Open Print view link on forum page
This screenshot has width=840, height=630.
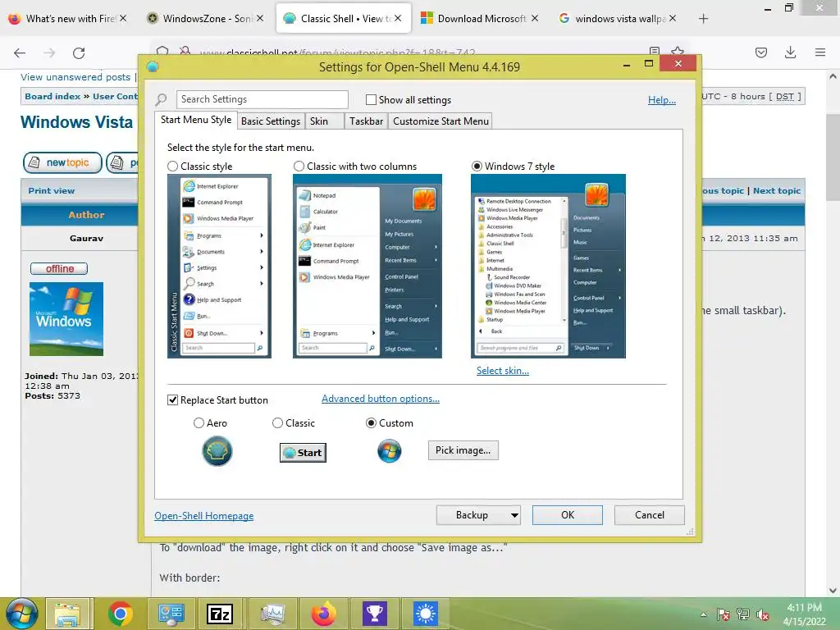[52, 190]
